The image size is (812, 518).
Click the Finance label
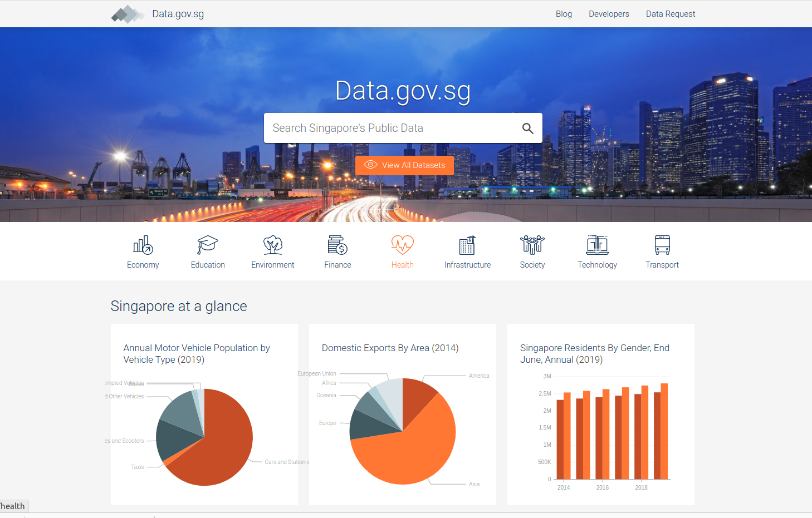click(337, 265)
